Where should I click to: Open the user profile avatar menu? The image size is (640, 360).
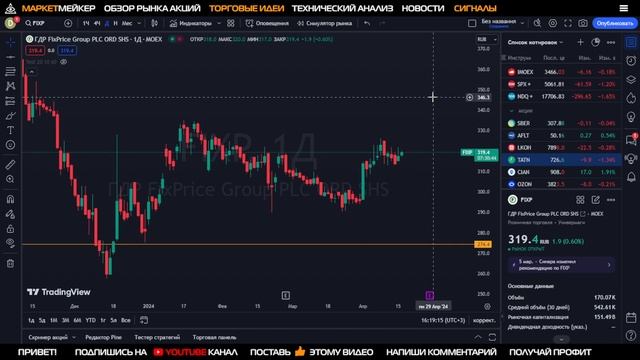point(11,23)
